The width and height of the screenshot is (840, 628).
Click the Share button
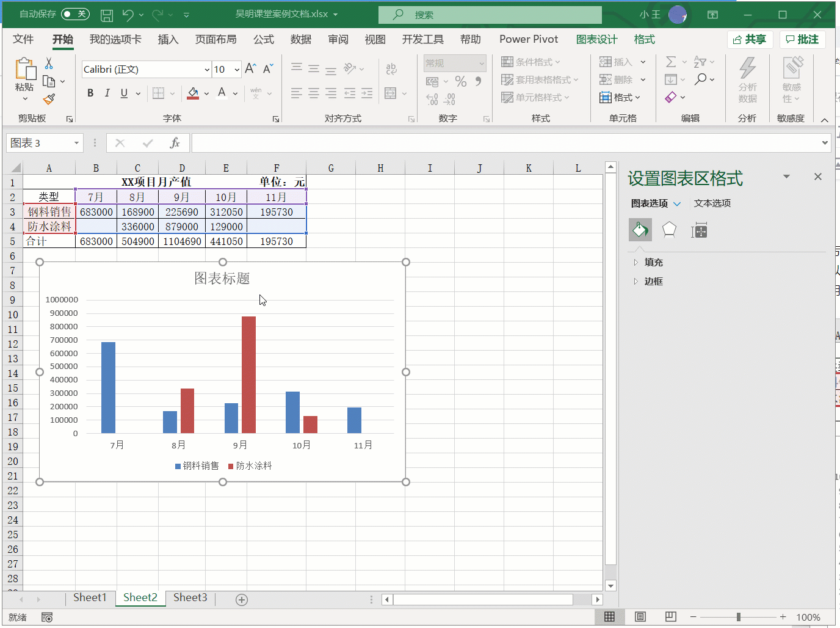[x=750, y=40]
